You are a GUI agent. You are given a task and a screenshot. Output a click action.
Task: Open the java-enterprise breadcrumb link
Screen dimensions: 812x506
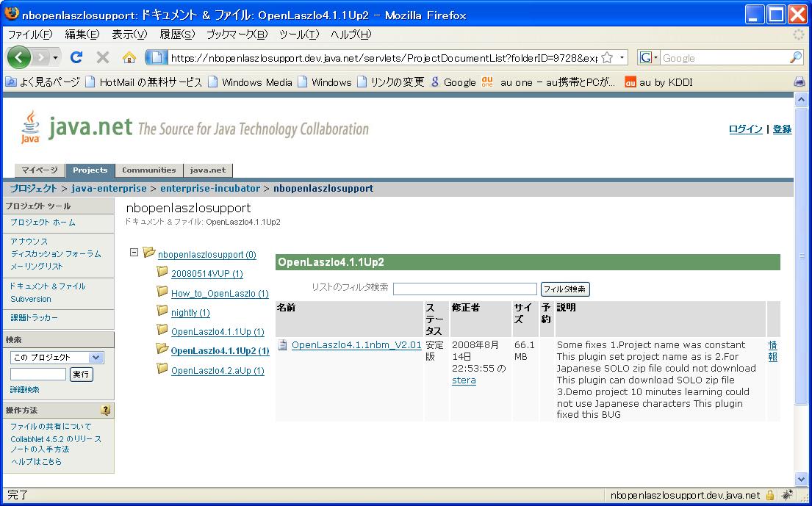109,188
